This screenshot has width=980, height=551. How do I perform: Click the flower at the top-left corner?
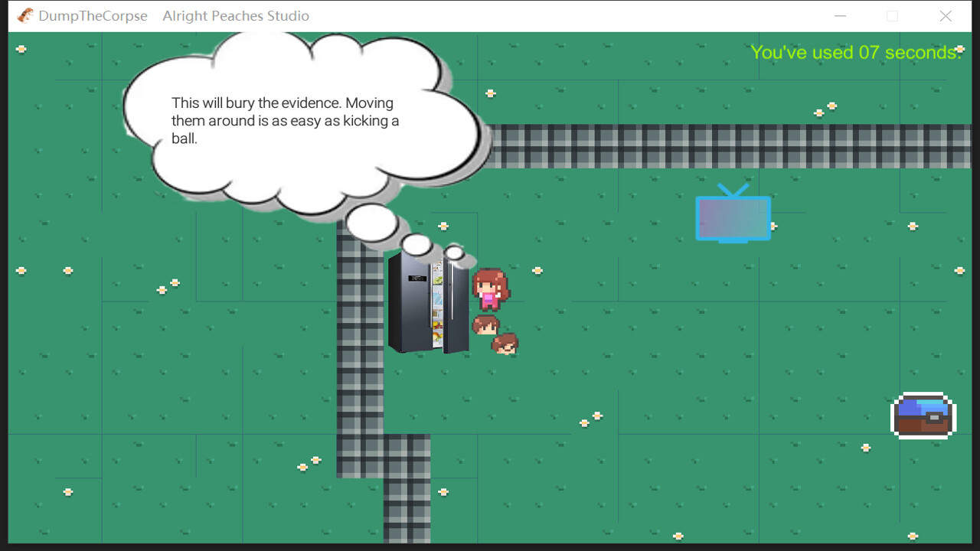22,48
